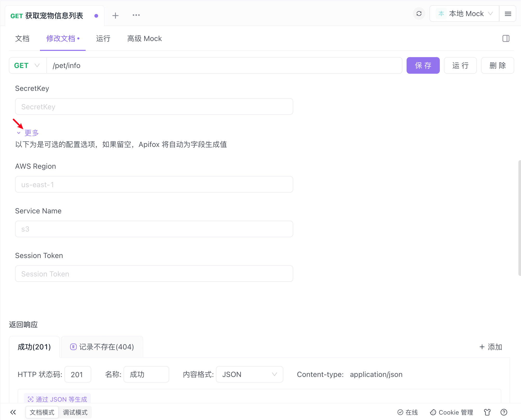
Task: Open the 本地 Mock environment dropdown
Action: 464,14
